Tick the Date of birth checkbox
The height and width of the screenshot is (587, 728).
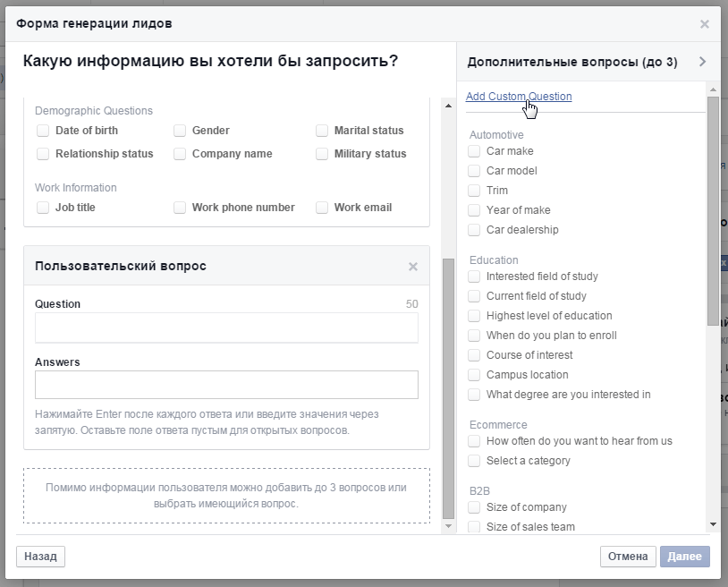43,131
